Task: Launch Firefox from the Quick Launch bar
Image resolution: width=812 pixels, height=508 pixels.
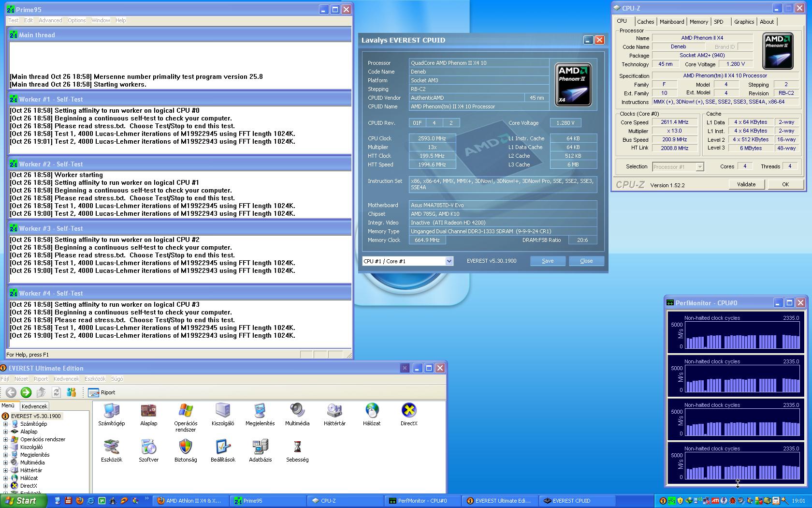Action: (x=79, y=501)
